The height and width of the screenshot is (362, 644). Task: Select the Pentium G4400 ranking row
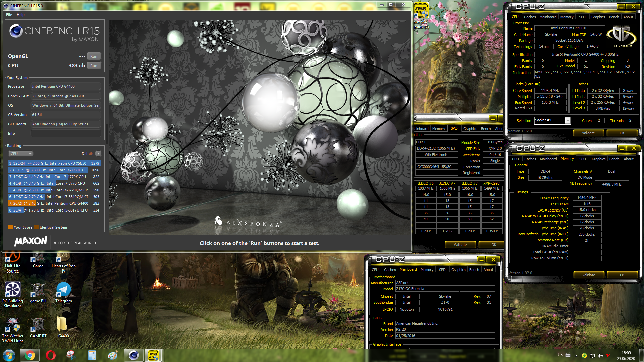[x=54, y=203]
